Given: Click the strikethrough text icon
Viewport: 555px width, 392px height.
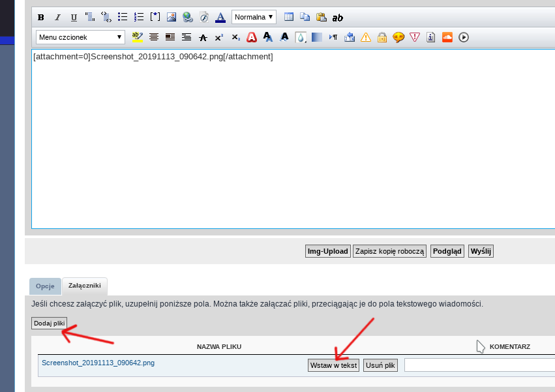Looking at the screenshot, I should 203,37.
